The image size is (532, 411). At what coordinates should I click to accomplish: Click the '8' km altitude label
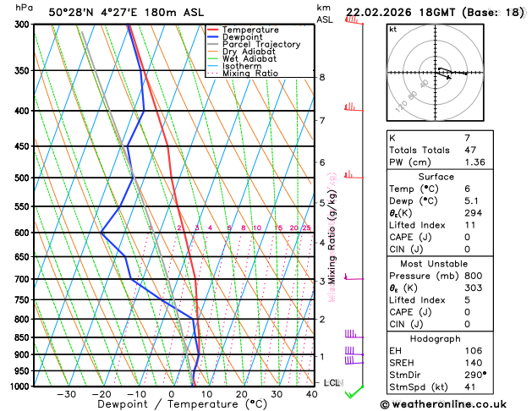(x=322, y=77)
